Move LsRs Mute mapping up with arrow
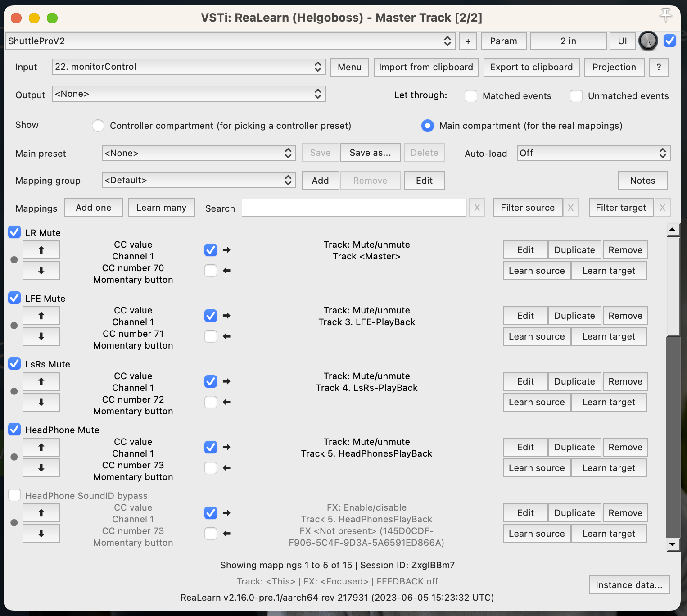 click(41, 381)
